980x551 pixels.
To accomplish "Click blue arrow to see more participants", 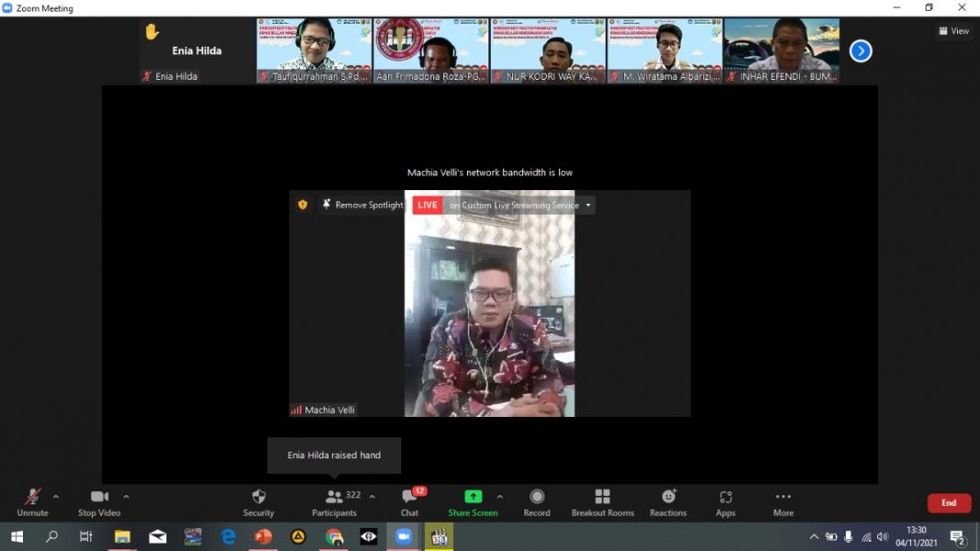I will pyautogui.click(x=860, y=51).
